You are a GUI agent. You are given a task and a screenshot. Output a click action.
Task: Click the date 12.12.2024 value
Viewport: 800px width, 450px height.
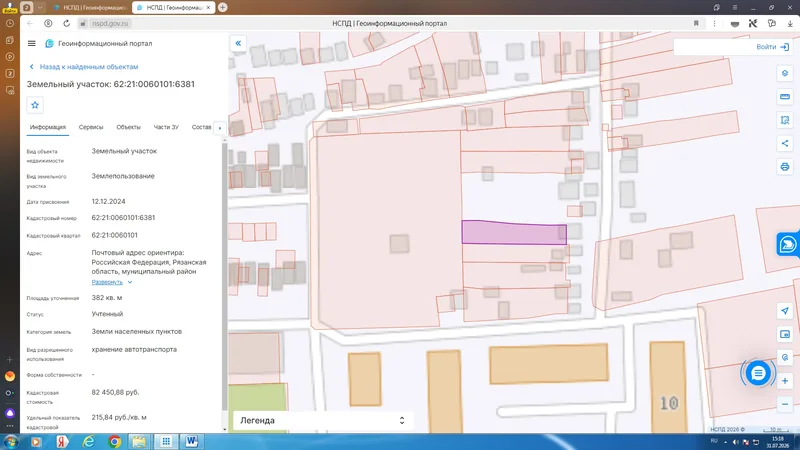pyautogui.click(x=108, y=202)
